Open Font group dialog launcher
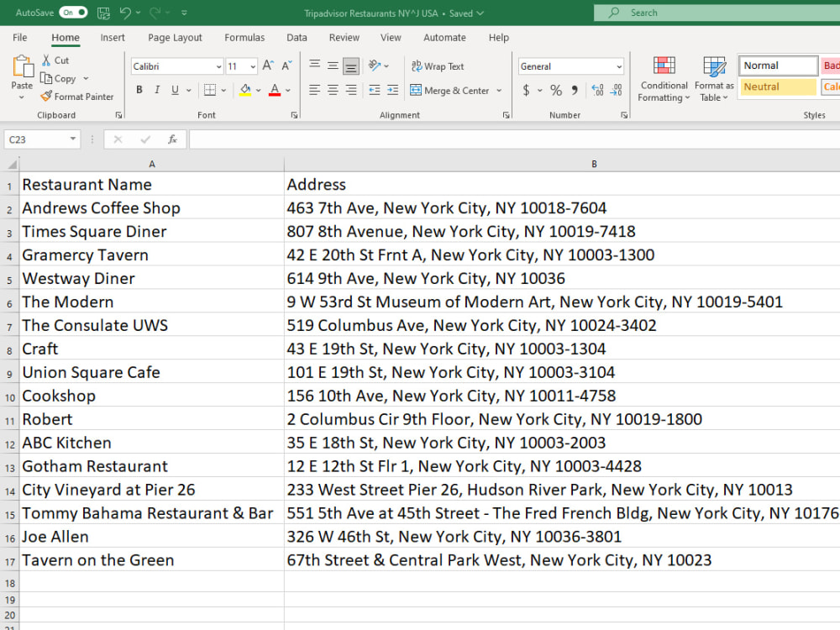840x630 pixels. coord(294,115)
